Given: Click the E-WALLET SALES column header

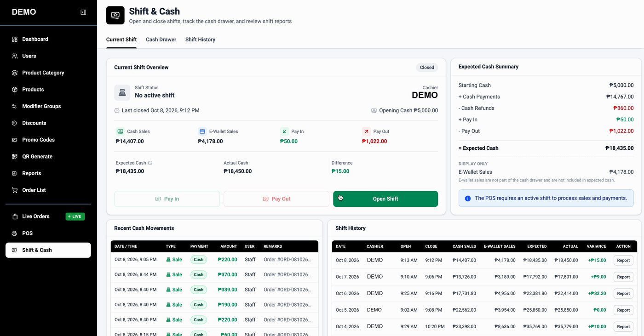Looking at the screenshot, I should [x=500, y=246].
